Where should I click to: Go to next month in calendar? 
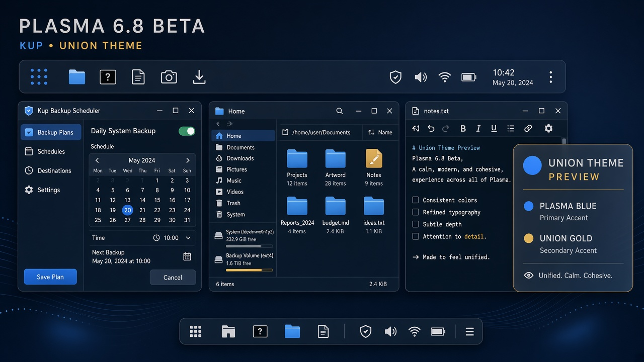click(188, 160)
